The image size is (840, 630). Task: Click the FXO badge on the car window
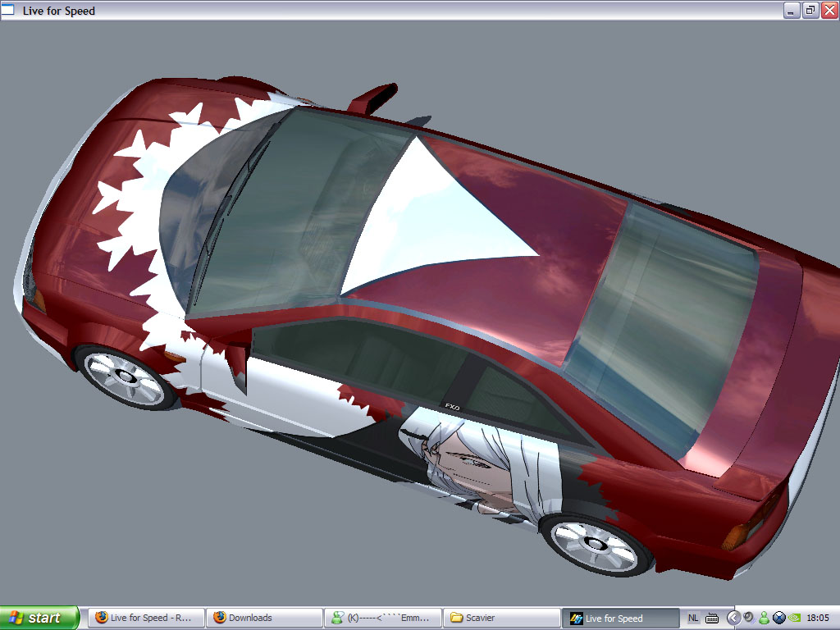(452, 407)
